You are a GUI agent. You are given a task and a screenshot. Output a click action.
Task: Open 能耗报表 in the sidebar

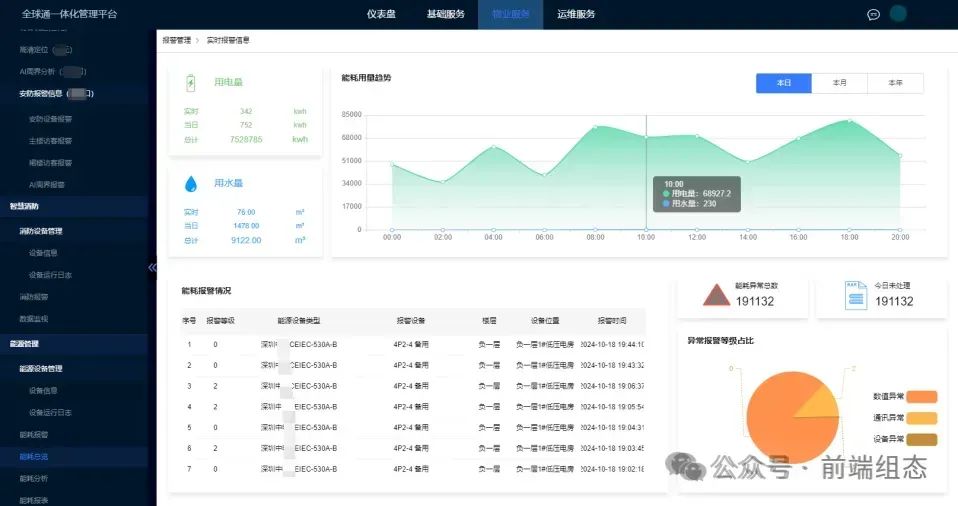pos(34,500)
